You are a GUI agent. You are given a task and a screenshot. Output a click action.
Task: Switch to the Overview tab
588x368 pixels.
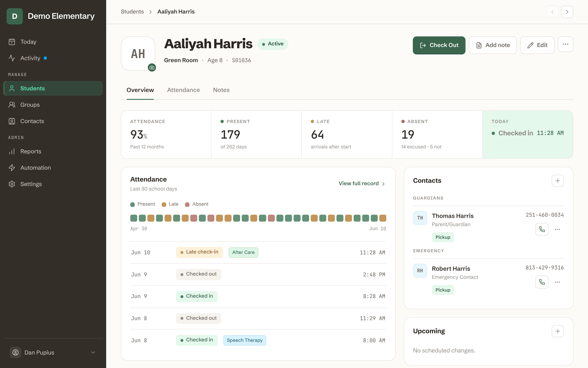click(140, 90)
